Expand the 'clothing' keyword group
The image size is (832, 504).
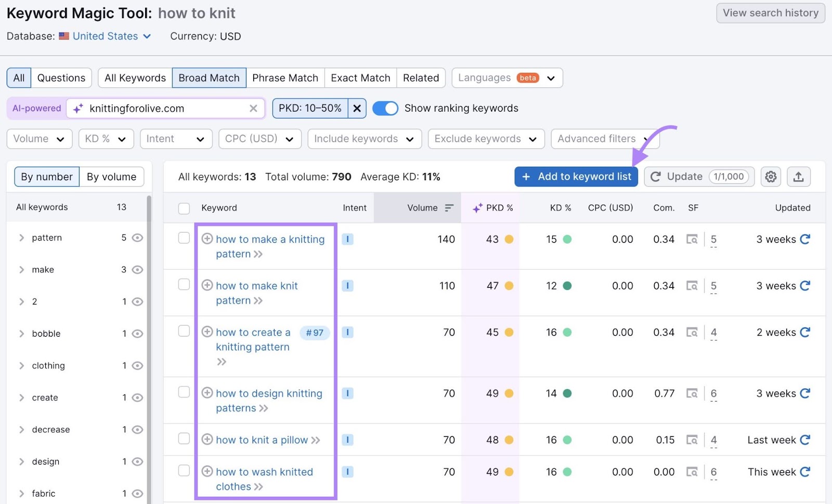tap(22, 366)
